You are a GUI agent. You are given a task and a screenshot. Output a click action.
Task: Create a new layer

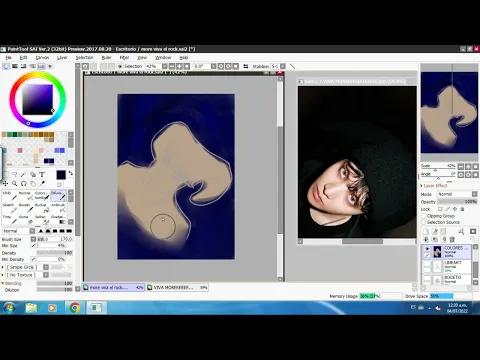[x=426, y=231]
